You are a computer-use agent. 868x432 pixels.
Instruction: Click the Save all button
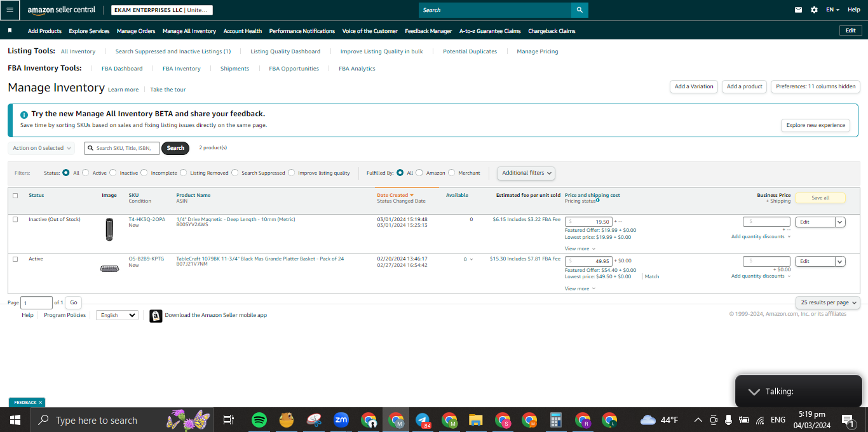coord(820,198)
